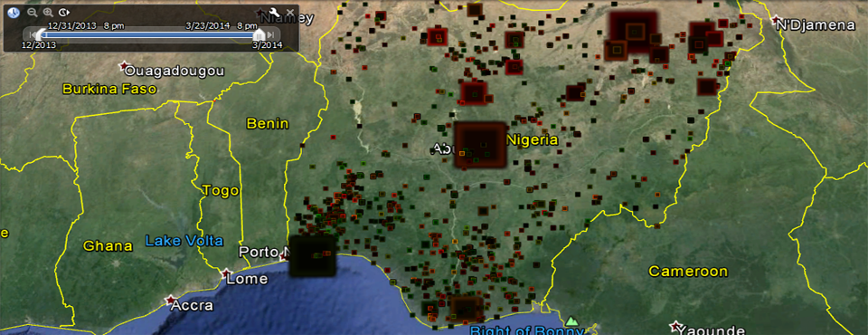The height and width of the screenshot is (335, 868).
Task: Select the Ouagadougou capital star marker
Action: coord(124,67)
